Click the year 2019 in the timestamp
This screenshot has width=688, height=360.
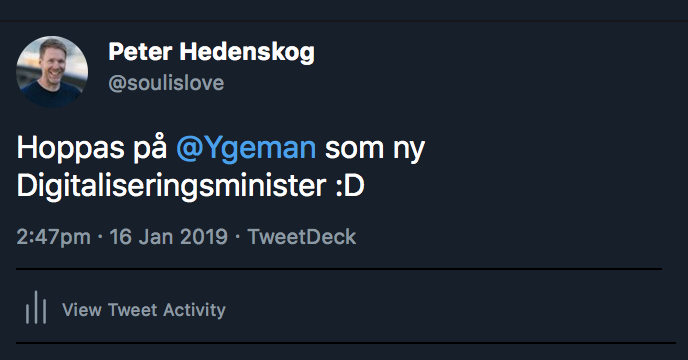204,237
